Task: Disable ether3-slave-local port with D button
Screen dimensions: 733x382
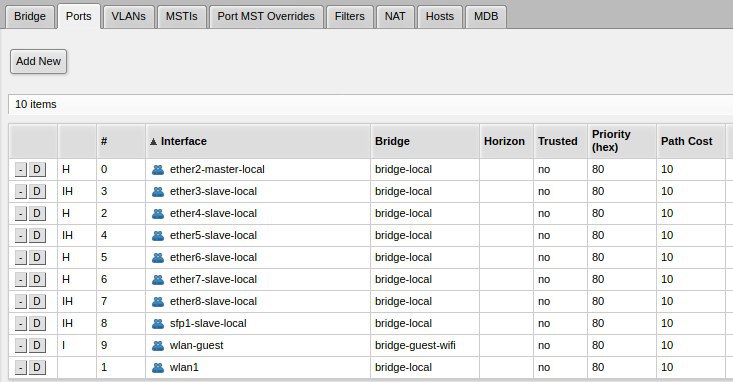Action: [37, 192]
